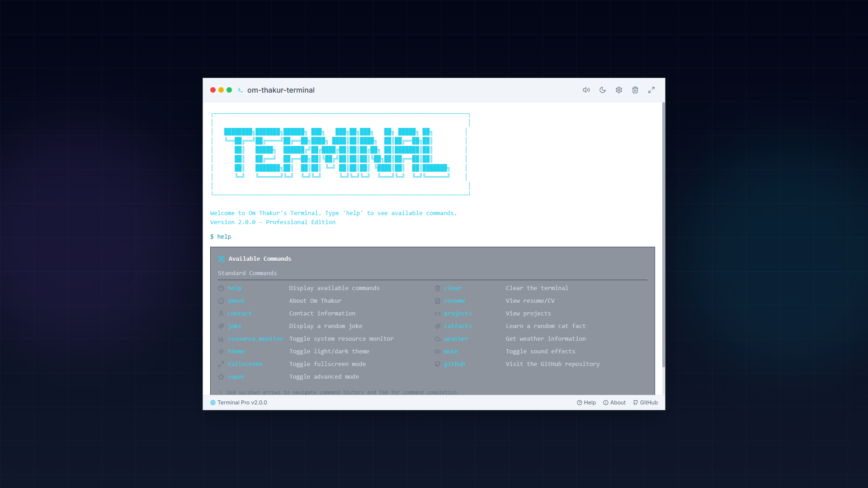Click the GitHub icon in the status bar
This screenshot has width=868, height=488.
(645, 402)
